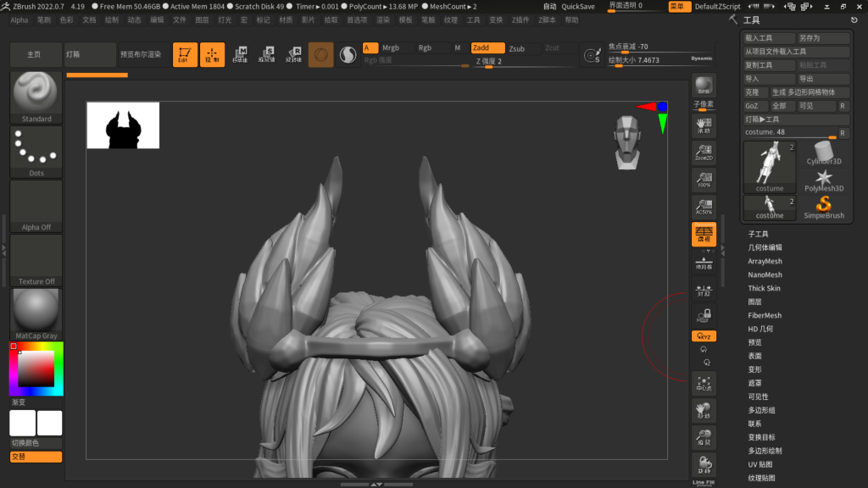
Task: Click the Zoom3D scale navigation icon
Action: click(704, 438)
